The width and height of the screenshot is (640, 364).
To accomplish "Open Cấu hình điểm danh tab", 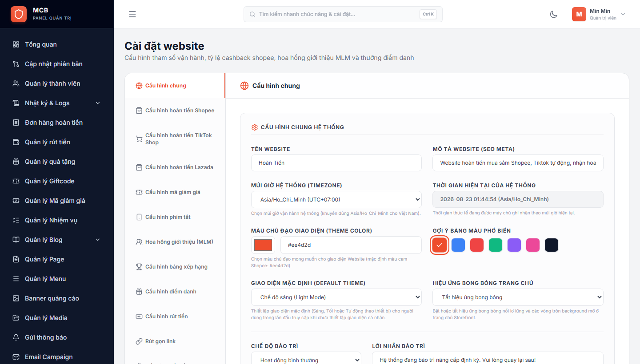I will pos(175,292).
